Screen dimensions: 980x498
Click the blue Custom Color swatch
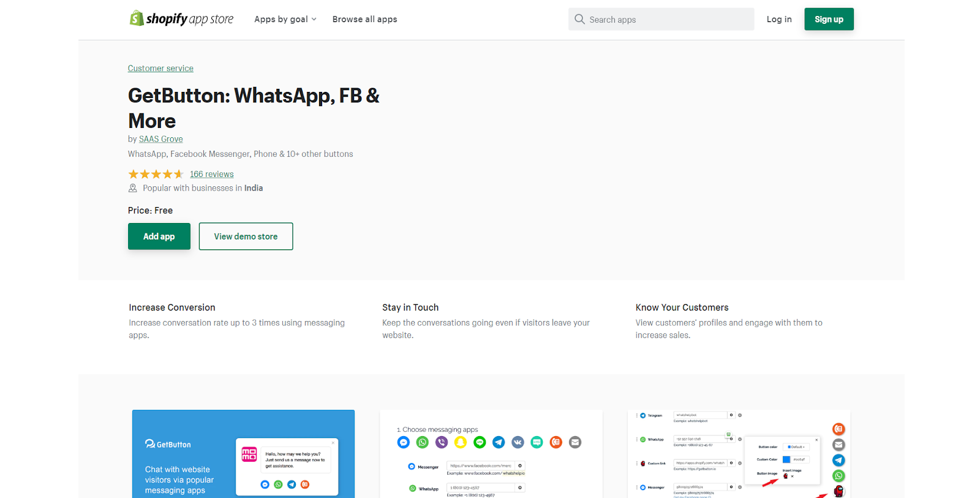tap(786, 459)
